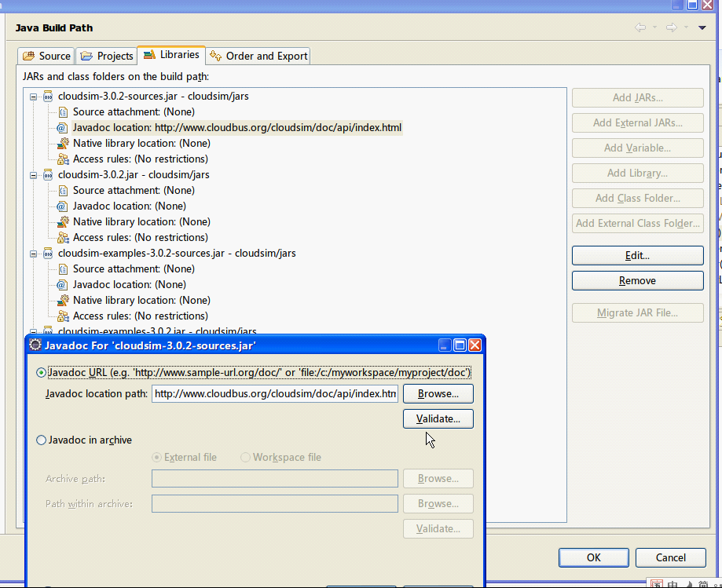Close the Javadoc For dialog
This screenshot has height=588, width=722.
point(475,345)
